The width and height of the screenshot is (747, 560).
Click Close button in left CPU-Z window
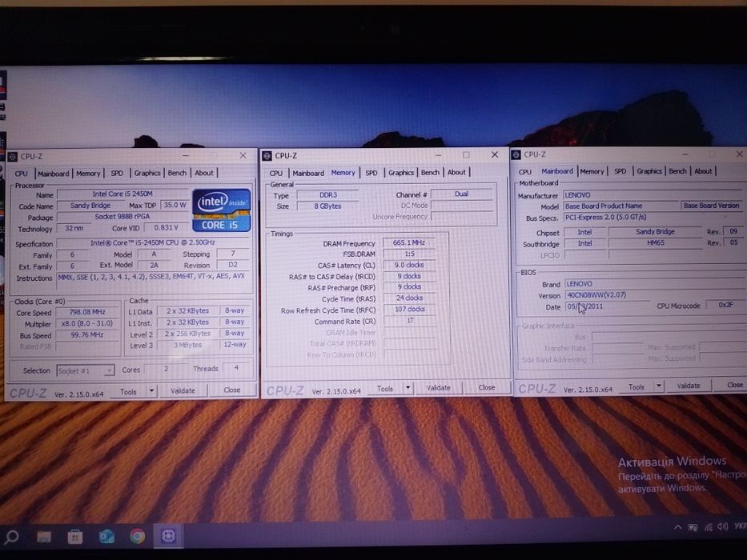coord(232,390)
